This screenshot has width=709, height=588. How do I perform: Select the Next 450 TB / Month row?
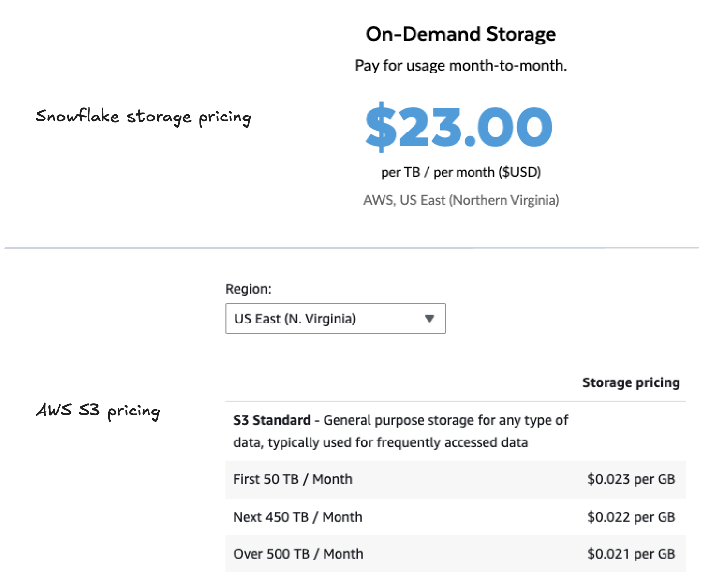(x=456, y=517)
